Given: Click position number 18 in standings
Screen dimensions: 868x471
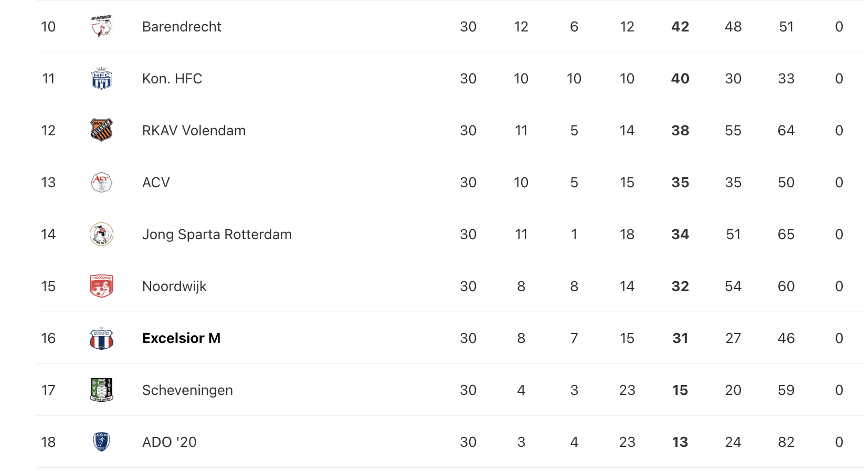Looking at the screenshot, I should click(x=48, y=442).
